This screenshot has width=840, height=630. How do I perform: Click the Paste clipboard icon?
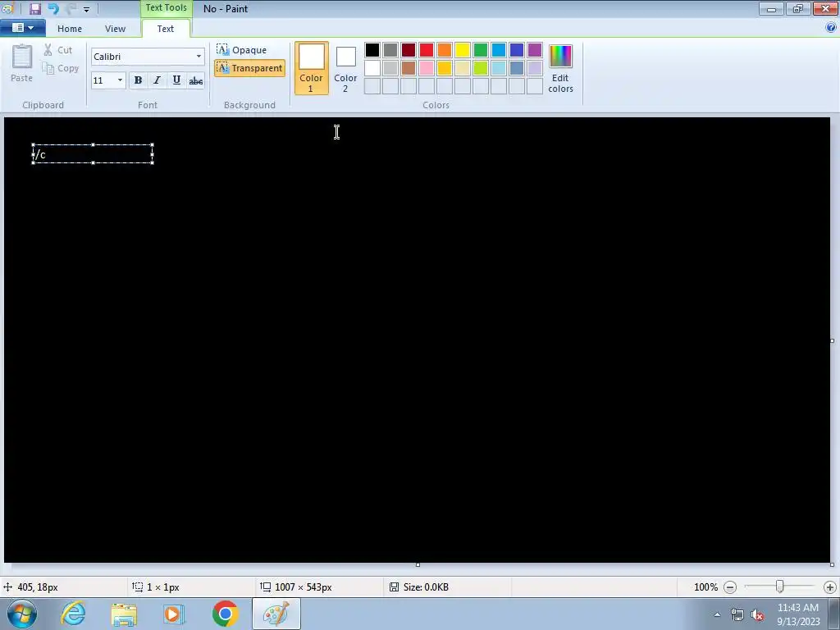pos(22,56)
